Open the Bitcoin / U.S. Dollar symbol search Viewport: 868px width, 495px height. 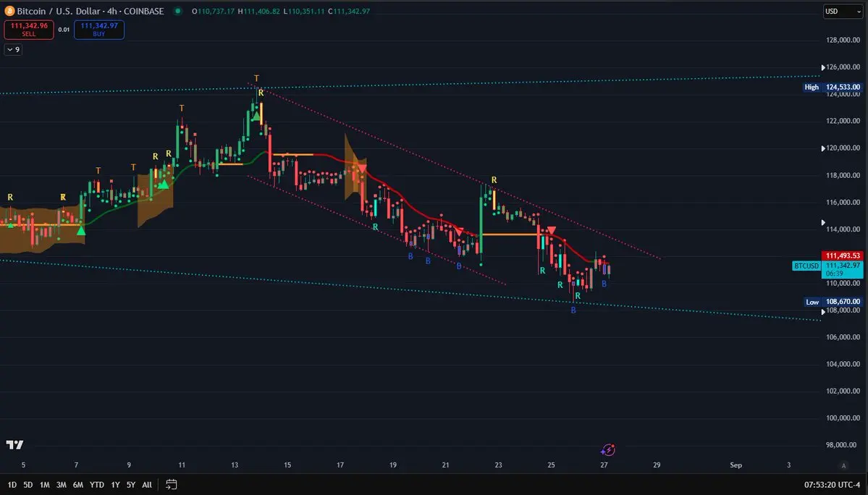click(90, 11)
